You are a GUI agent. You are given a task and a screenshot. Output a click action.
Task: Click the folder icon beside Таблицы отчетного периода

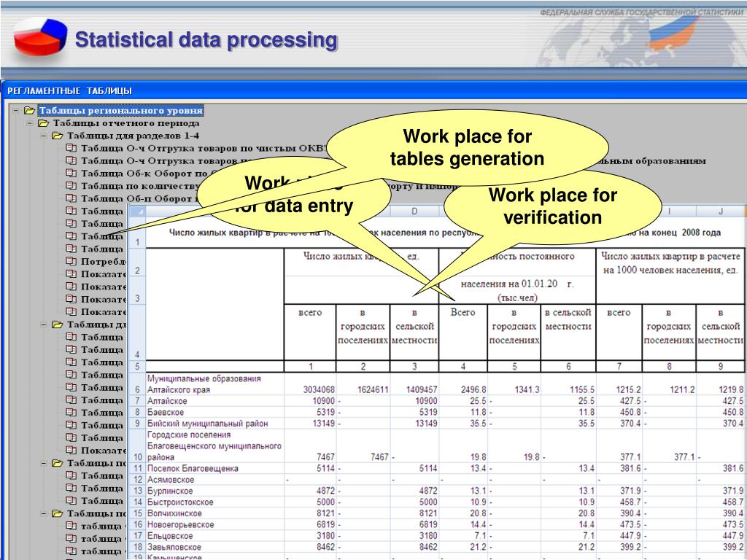[x=43, y=123]
